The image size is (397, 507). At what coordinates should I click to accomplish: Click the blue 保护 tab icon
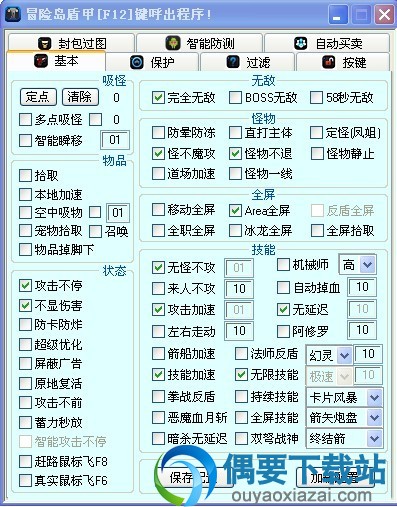click(137, 62)
